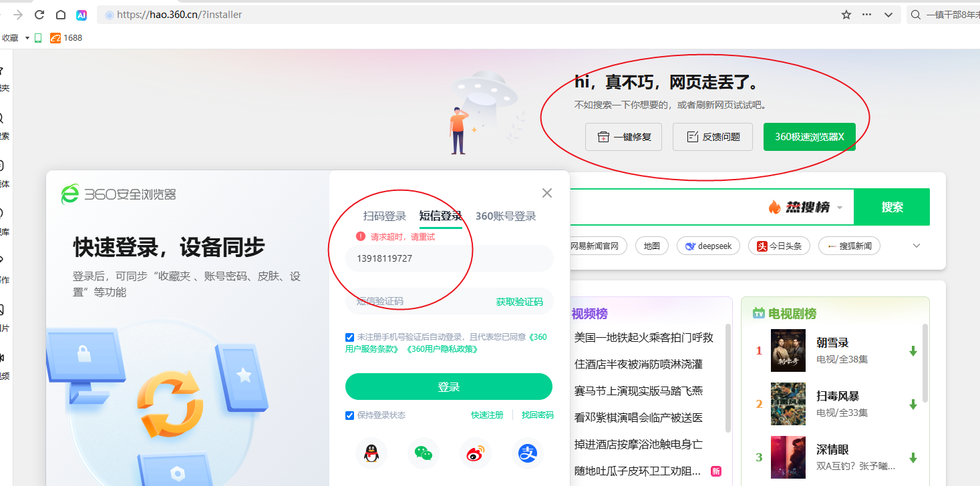Click 获取验证码 link
Viewport: 980px width, 486px height.
[x=520, y=302]
